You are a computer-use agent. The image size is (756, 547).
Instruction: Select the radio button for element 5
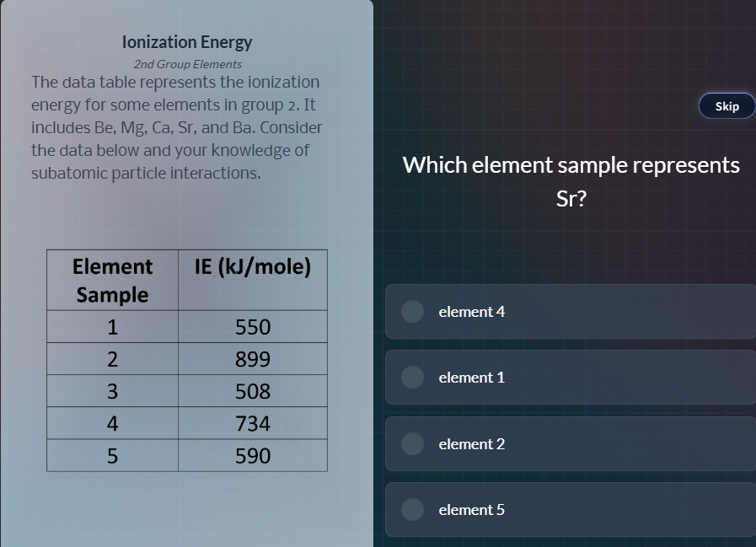(412, 509)
